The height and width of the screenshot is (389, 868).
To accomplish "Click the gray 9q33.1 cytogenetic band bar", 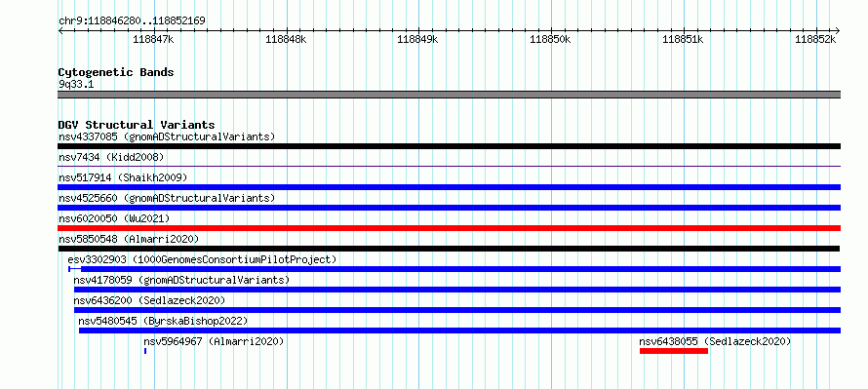I will (x=449, y=95).
